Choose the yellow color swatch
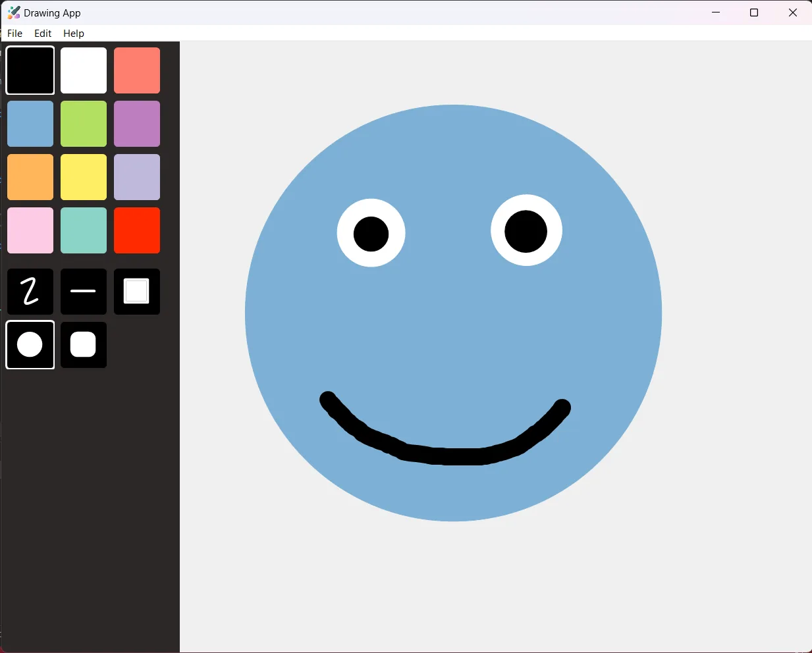This screenshot has width=812, height=653. 84,177
